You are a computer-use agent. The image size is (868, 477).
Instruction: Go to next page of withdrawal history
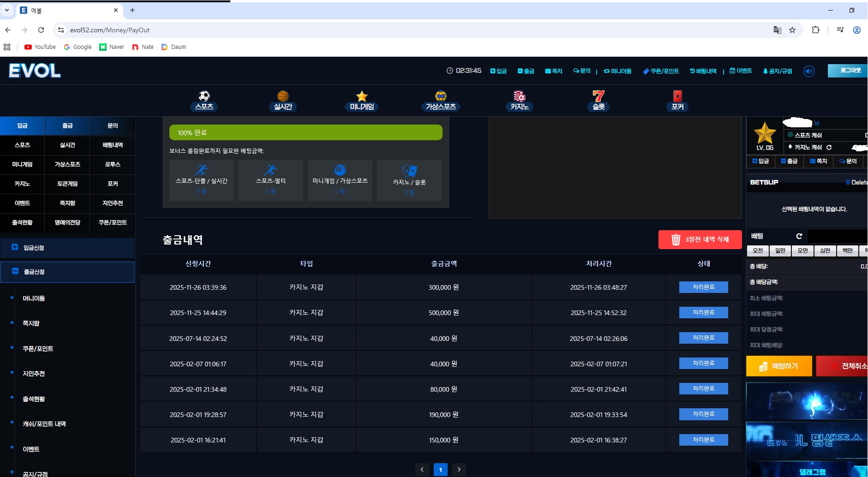[x=459, y=470]
